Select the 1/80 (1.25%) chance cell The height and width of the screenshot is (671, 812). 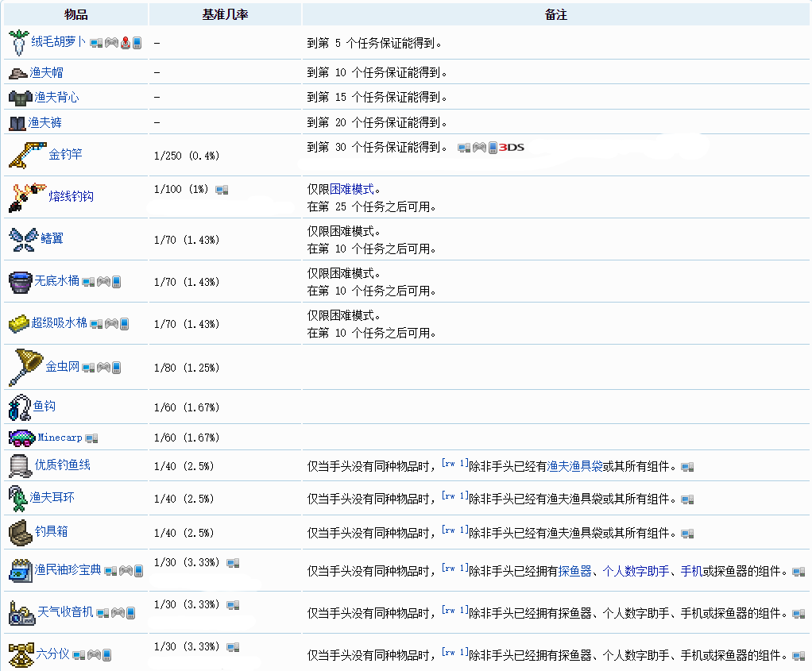pos(225,367)
